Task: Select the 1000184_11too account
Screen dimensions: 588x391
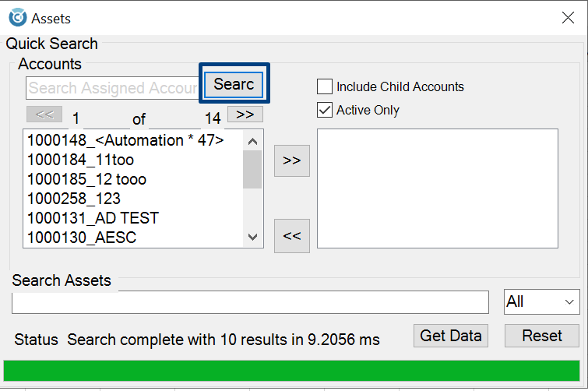Action: coord(80,160)
